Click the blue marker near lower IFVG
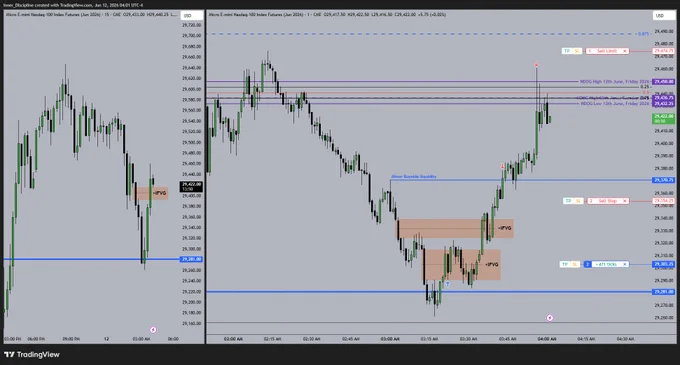Screen dimensions: 680x365 click(x=448, y=284)
